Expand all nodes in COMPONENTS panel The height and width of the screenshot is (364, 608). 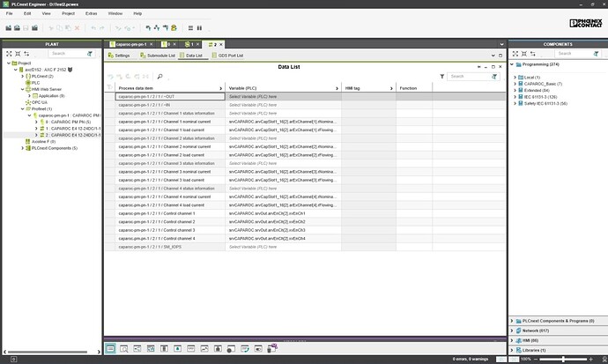(515, 54)
